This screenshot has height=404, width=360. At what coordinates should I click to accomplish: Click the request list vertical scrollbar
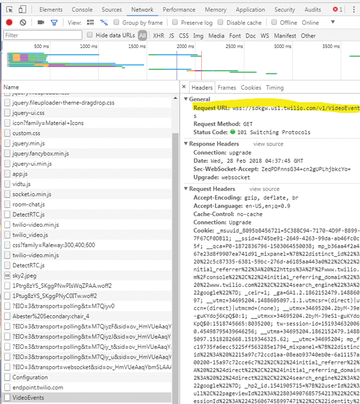(176, 267)
